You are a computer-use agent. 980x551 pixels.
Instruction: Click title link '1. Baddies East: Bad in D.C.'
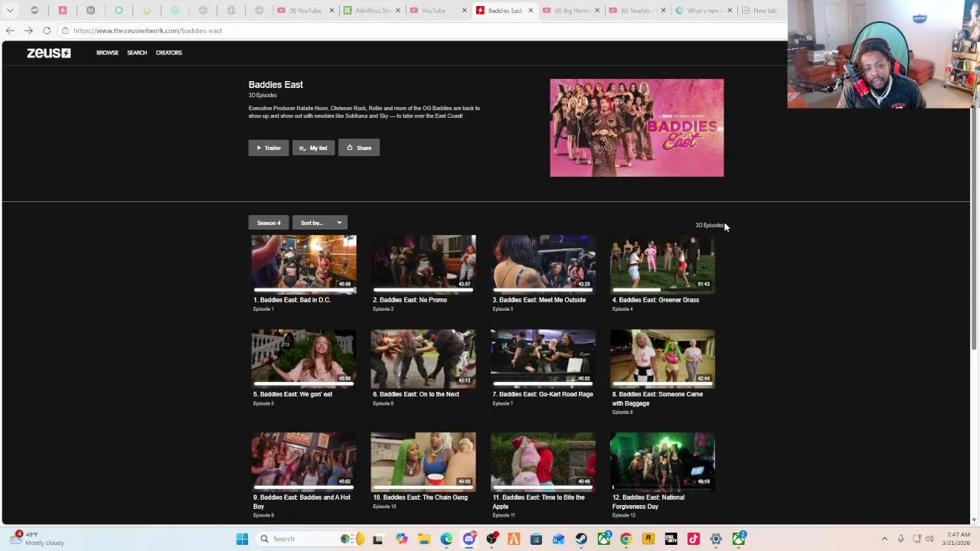(292, 300)
